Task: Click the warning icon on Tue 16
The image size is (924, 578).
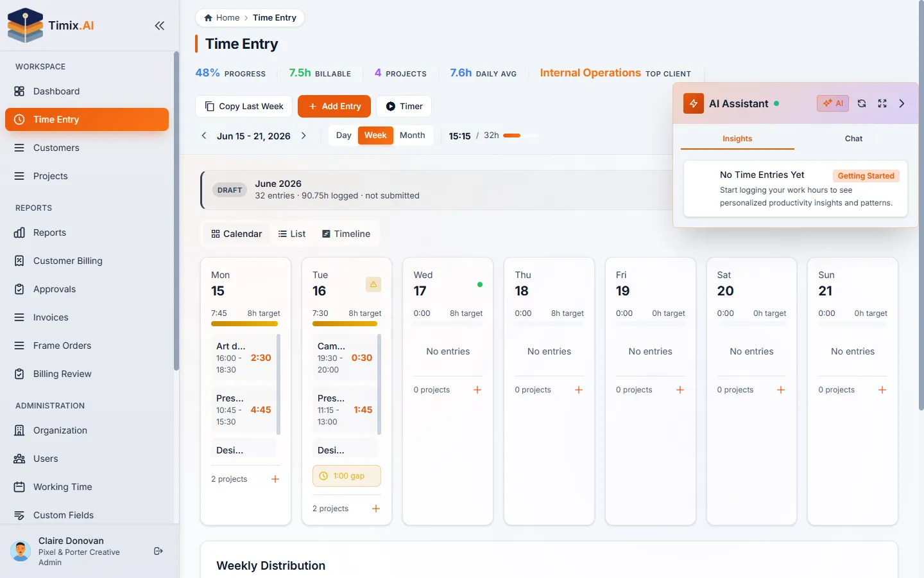Action: 373,285
